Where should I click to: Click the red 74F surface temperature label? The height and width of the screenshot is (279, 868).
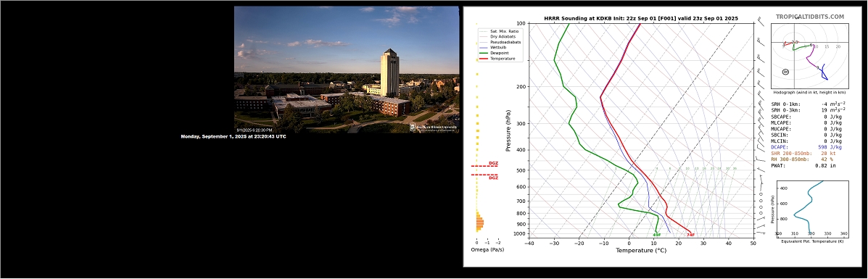(690, 235)
